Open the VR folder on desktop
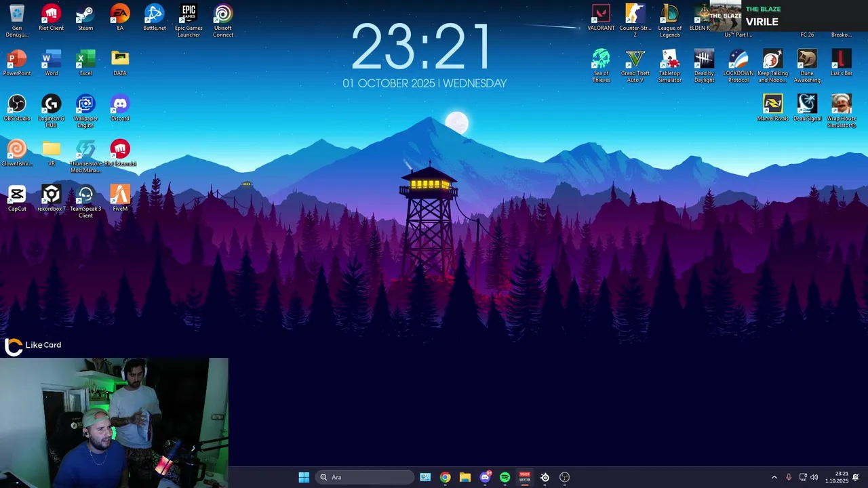 coord(51,153)
